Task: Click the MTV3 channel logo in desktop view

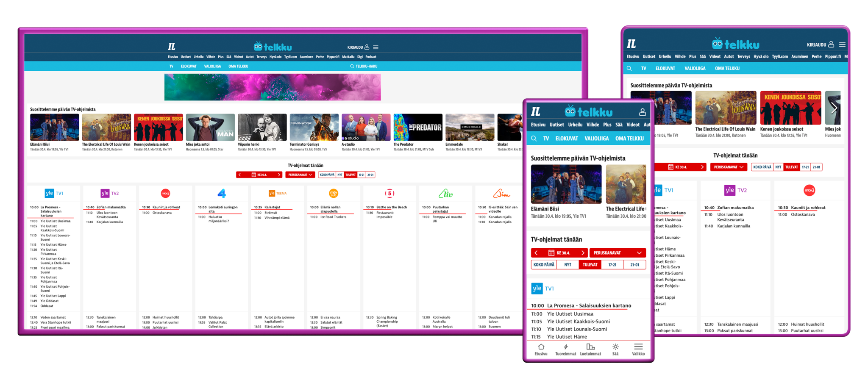Action: [166, 193]
